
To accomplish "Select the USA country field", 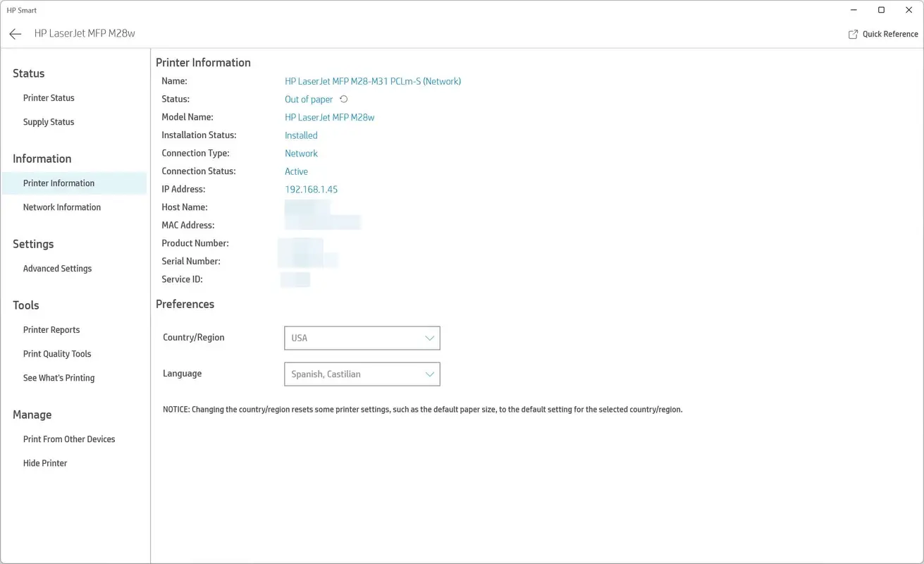I will click(x=362, y=338).
